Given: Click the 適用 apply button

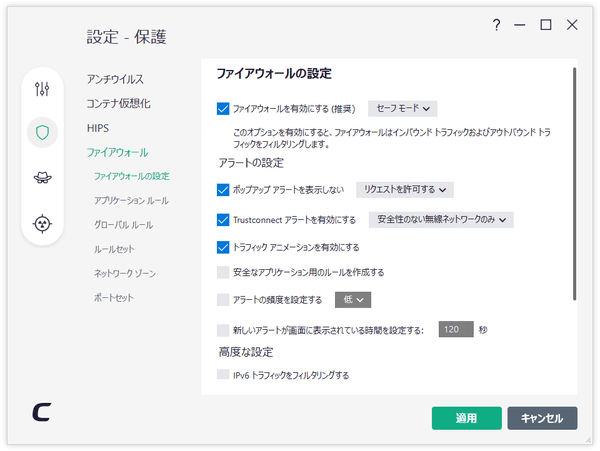Looking at the screenshot, I should pyautogui.click(x=466, y=418).
